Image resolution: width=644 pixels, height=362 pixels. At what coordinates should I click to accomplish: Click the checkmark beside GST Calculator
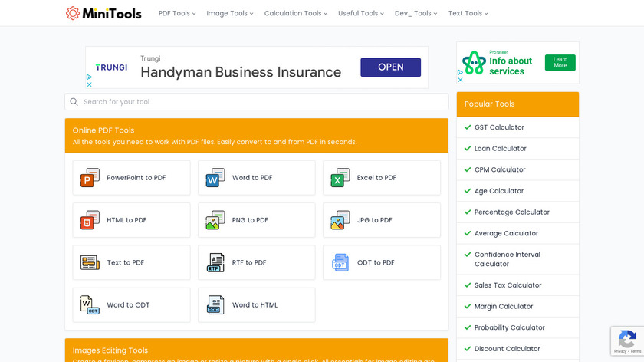(x=468, y=127)
